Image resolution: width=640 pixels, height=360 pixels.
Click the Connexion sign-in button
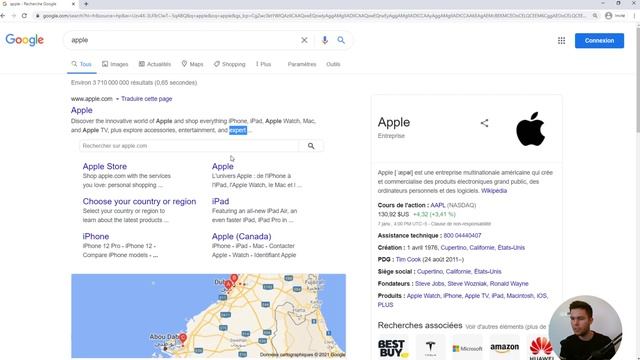pos(599,40)
